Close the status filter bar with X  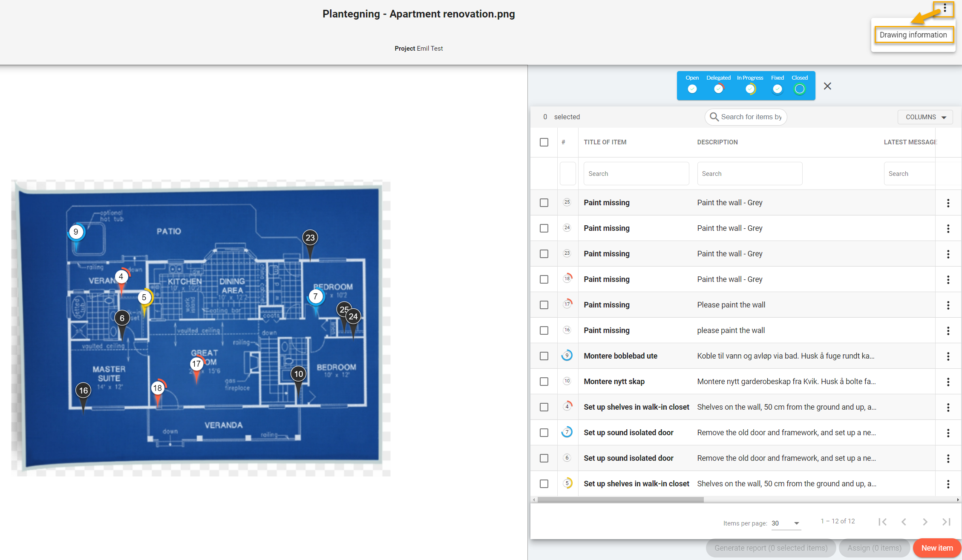(827, 86)
